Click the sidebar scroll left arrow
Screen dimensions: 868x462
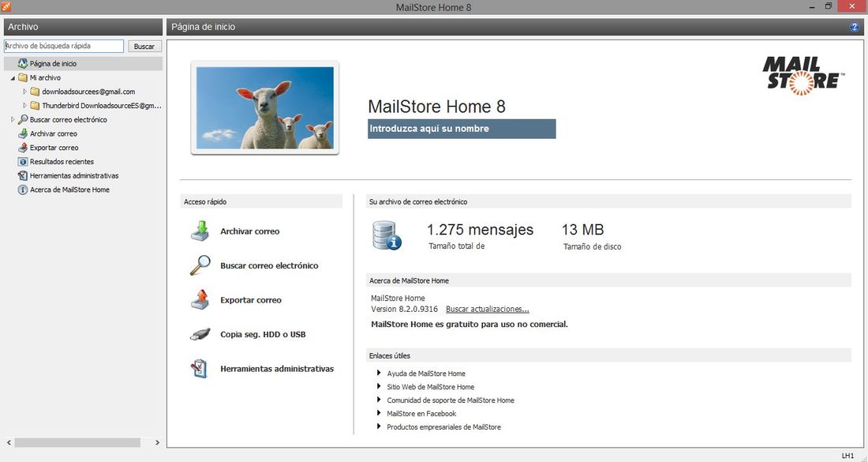(9, 442)
